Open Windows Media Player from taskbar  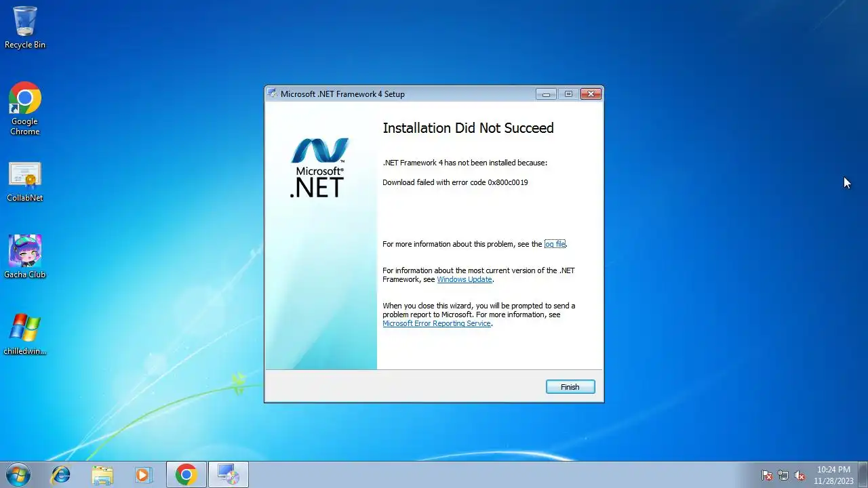(143, 474)
